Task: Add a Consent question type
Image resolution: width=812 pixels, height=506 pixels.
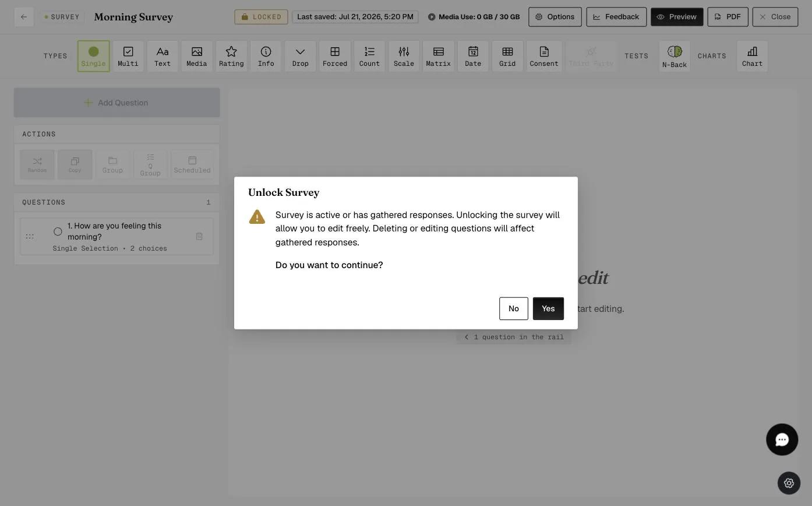Action: tap(544, 56)
